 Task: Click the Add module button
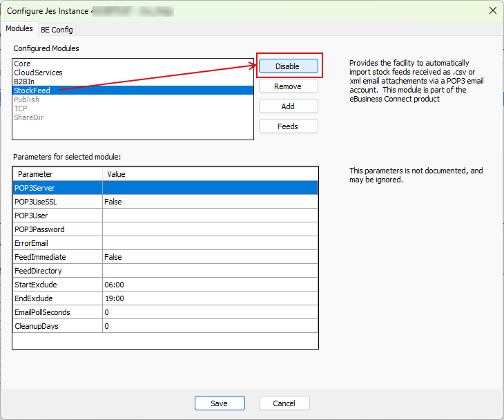tap(289, 106)
